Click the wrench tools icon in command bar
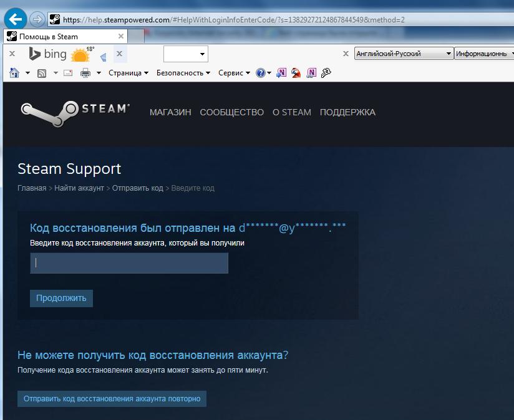 [326, 73]
